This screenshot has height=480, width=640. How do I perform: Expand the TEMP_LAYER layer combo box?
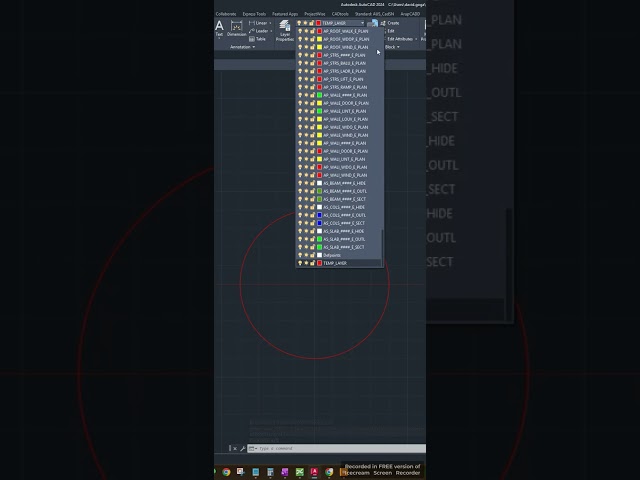[362, 23]
